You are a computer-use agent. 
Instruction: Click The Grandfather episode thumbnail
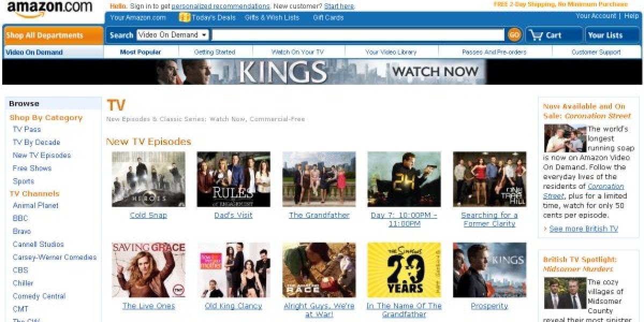pos(319,179)
